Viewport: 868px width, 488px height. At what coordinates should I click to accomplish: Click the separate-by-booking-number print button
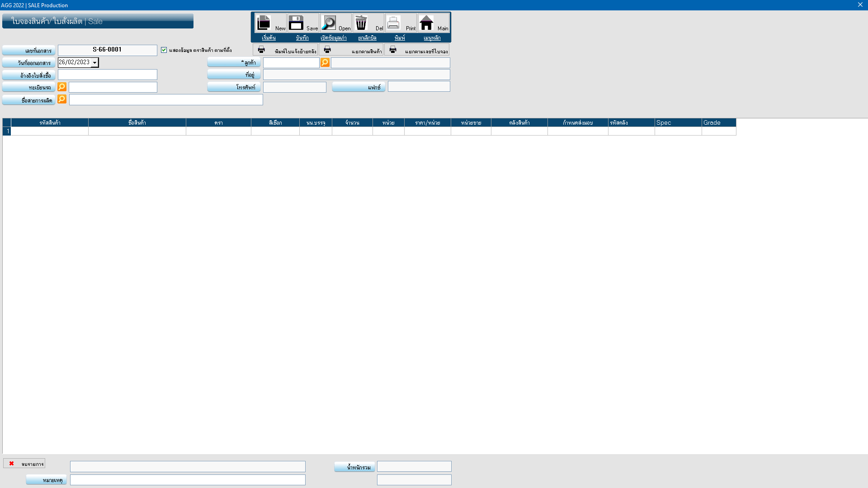417,50
